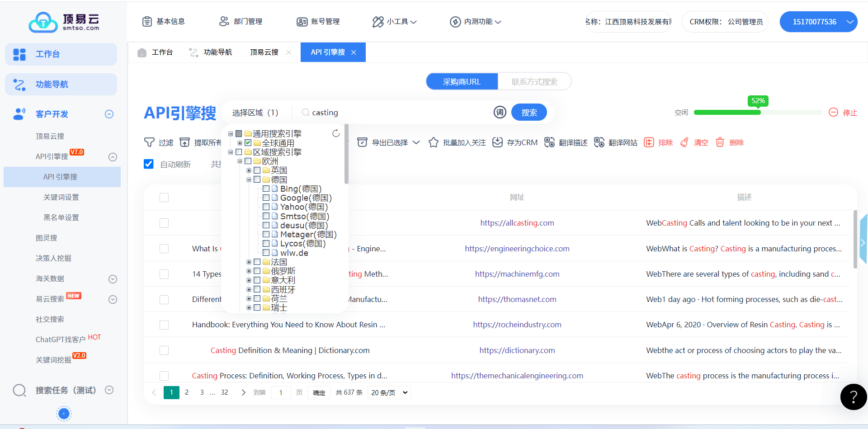The width and height of the screenshot is (868, 429).
Task: Check the Google (Germany) engine checkbox
Action: coord(266,198)
